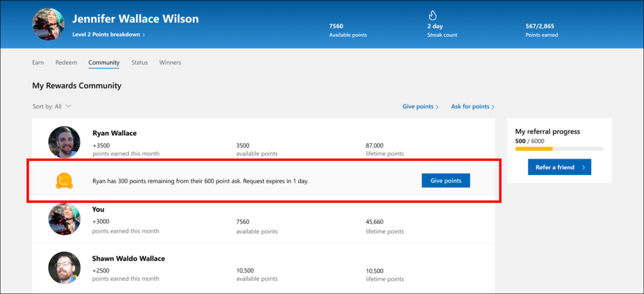Viewport: 644px width, 294px height.
Task: Click the 567/2,865 Points earned stat
Action: (x=541, y=30)
